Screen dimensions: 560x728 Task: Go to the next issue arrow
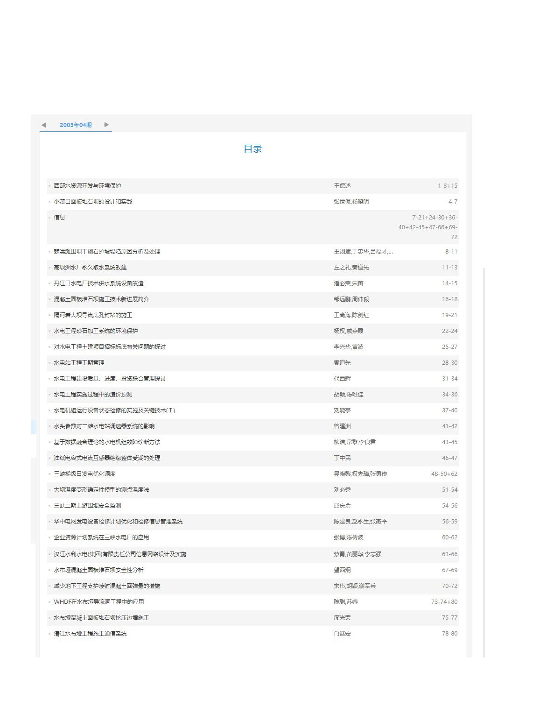pyautogui.click(x=106, y=125)
